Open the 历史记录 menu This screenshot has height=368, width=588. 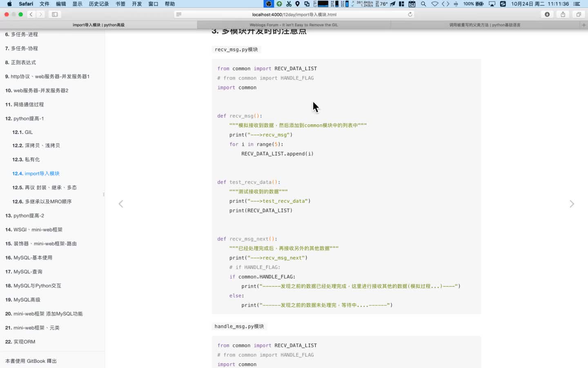pos(99,4)
